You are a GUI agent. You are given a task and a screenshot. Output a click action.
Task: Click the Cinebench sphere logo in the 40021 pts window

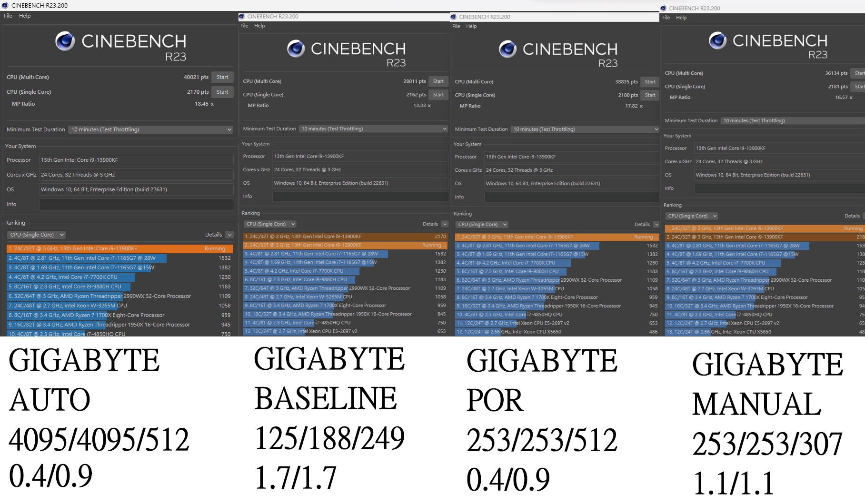[x=65, y=41]
